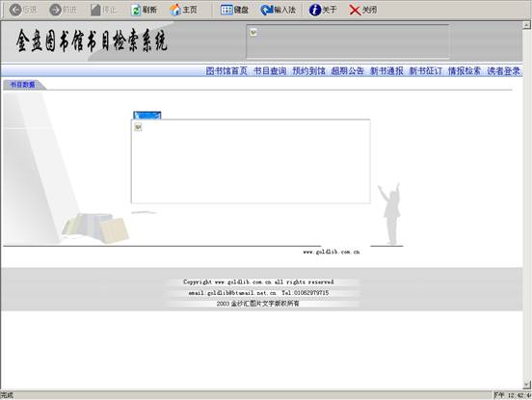Stop page loading with 停止 icon
This screenshot has height=400, width=532.
click(x=95, y=10)
